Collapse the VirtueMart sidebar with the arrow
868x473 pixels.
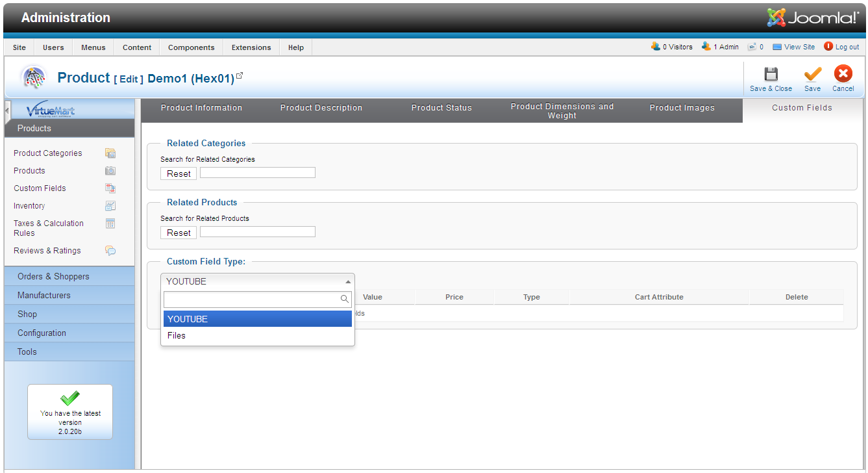coord(7,111)
